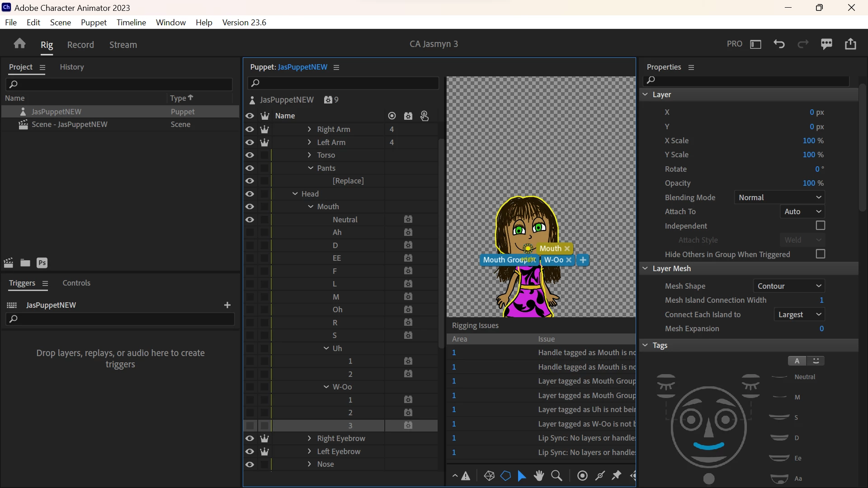Select the Zoom magnifier tool

click(x=557, y=476)
